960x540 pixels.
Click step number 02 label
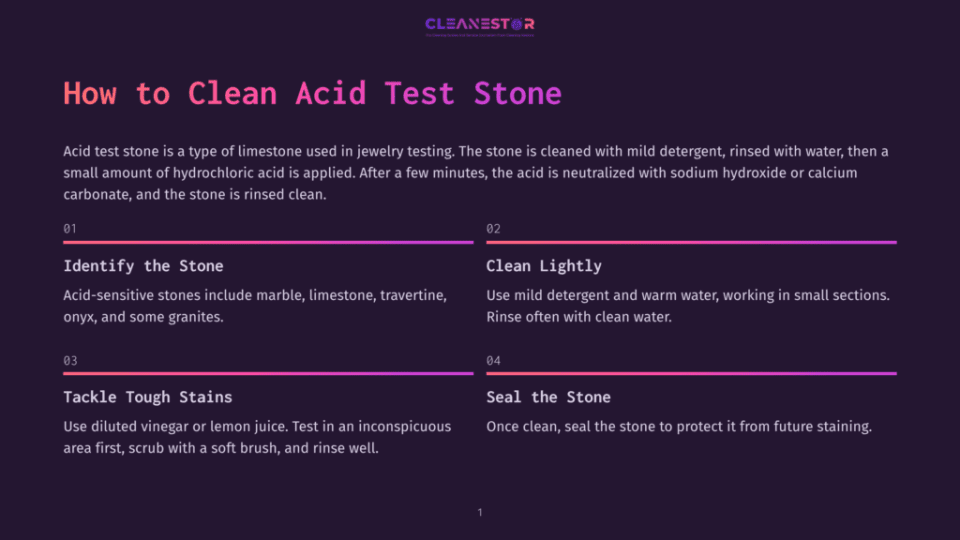(x=493, y=228)
